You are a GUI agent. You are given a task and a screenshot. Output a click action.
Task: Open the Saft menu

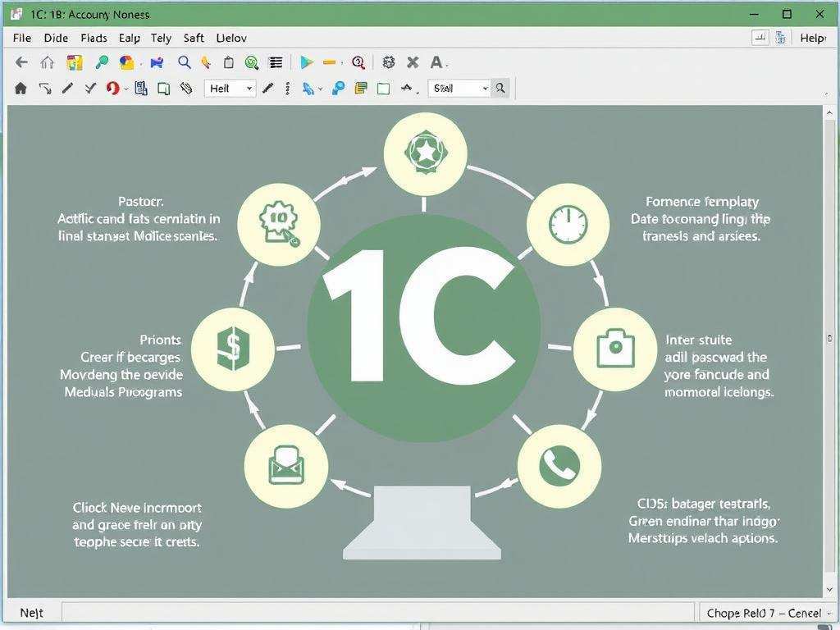coord(194,38)
